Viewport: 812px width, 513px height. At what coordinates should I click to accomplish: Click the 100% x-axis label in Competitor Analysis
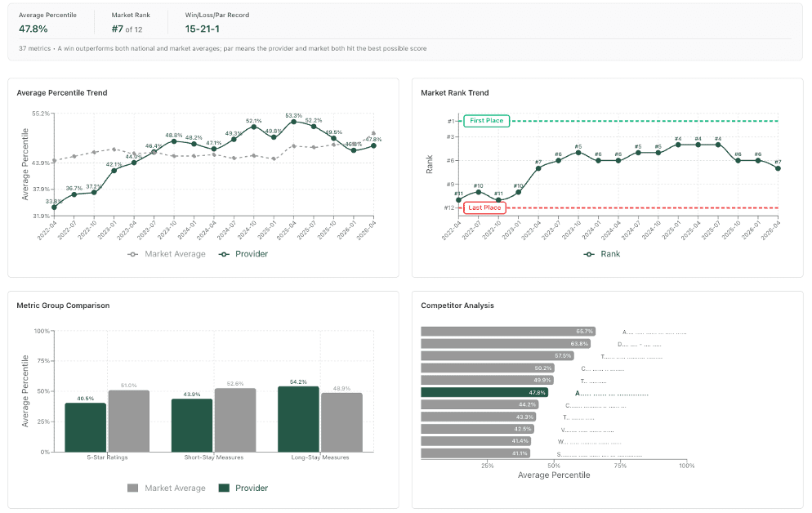(x=687, y=466)
